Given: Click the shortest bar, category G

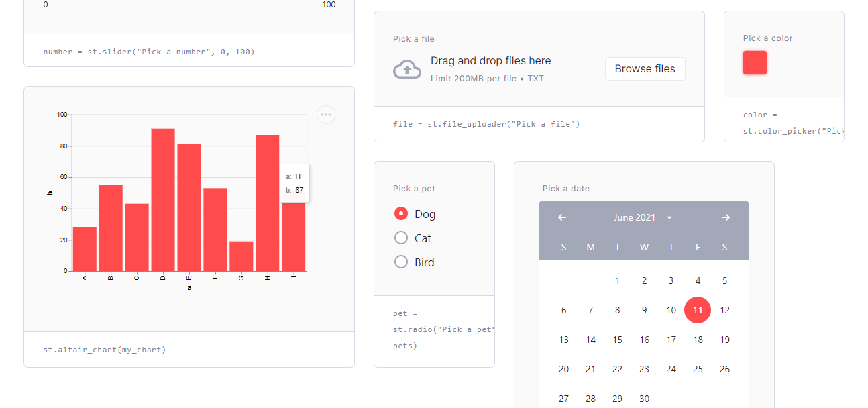Looking at the screenshot, I should (241, 256).
